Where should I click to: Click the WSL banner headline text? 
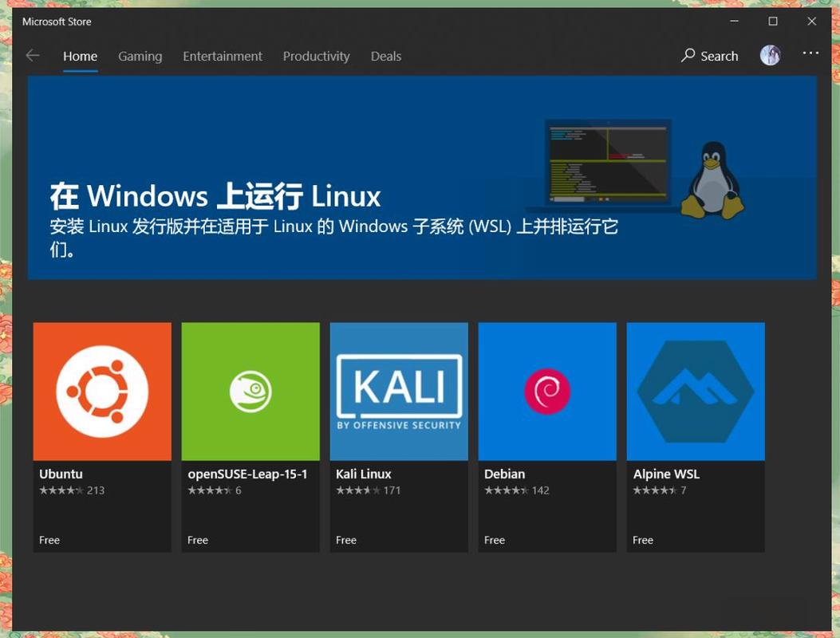coord(215,195)
